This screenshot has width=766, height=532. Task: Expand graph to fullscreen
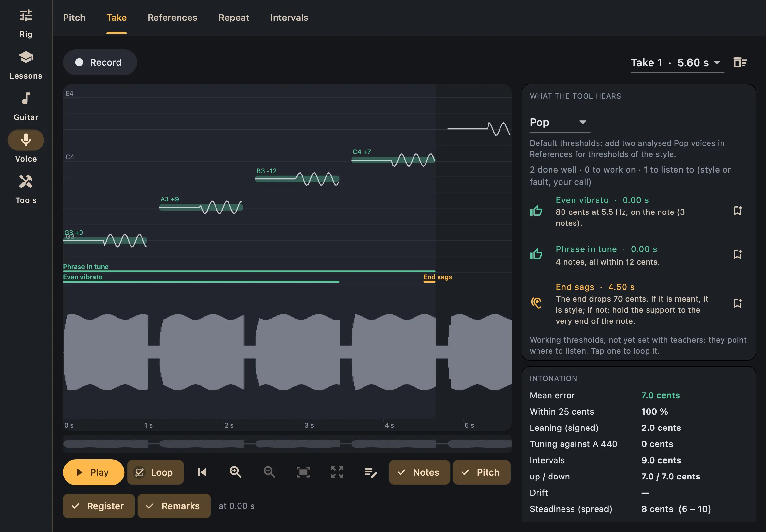point(337,472)
